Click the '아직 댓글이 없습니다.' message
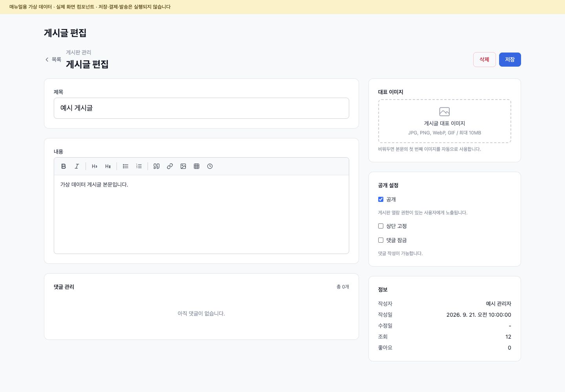This screenshot has width=565, height=392. [201, 314]
